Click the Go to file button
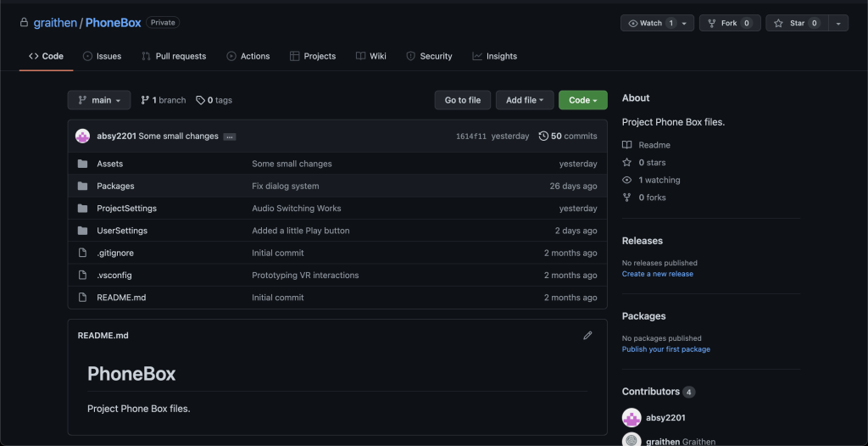Image resolution: width=868 pixels, height=446 pixels. [x=463, y=100]
